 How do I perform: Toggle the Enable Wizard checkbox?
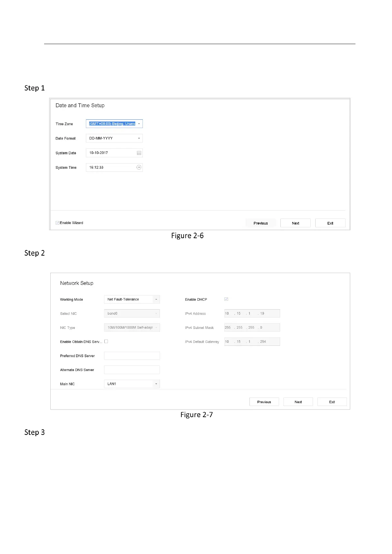(58, 223)
